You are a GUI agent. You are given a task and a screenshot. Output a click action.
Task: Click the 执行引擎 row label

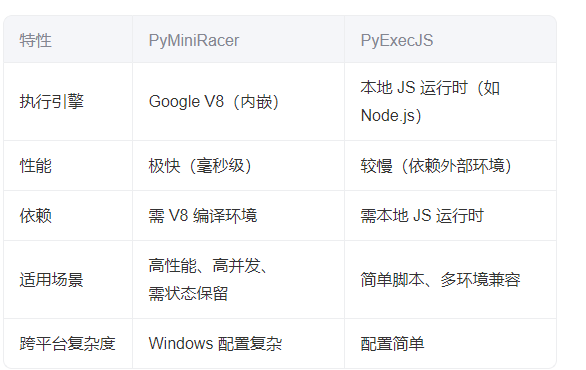click(x=52, y=102)
